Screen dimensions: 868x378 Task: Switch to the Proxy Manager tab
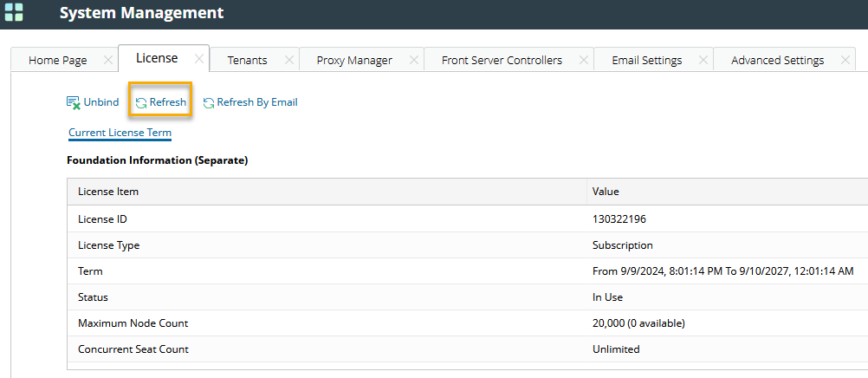click(x=354, y=60)
